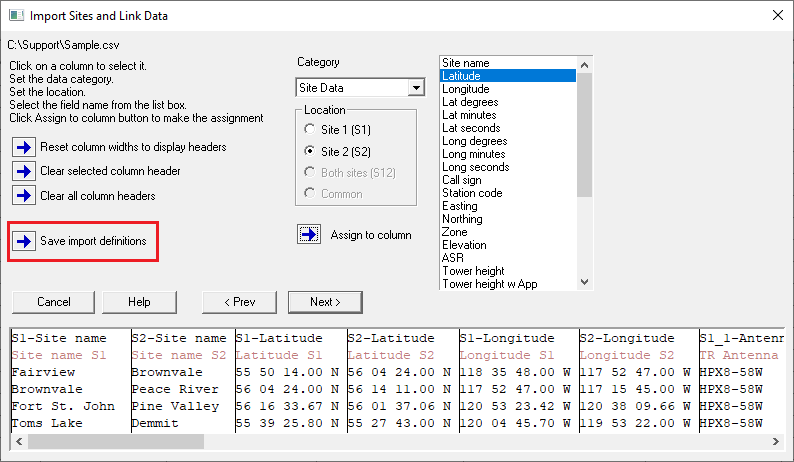Select Call sign from the field list

pos(462,180)
